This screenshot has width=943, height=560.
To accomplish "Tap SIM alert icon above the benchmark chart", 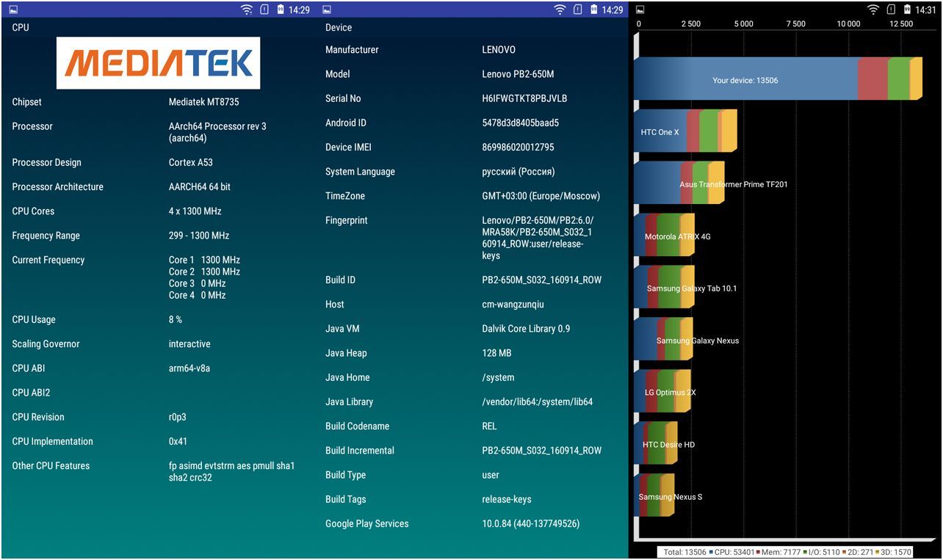I will [x=891, y=10].
